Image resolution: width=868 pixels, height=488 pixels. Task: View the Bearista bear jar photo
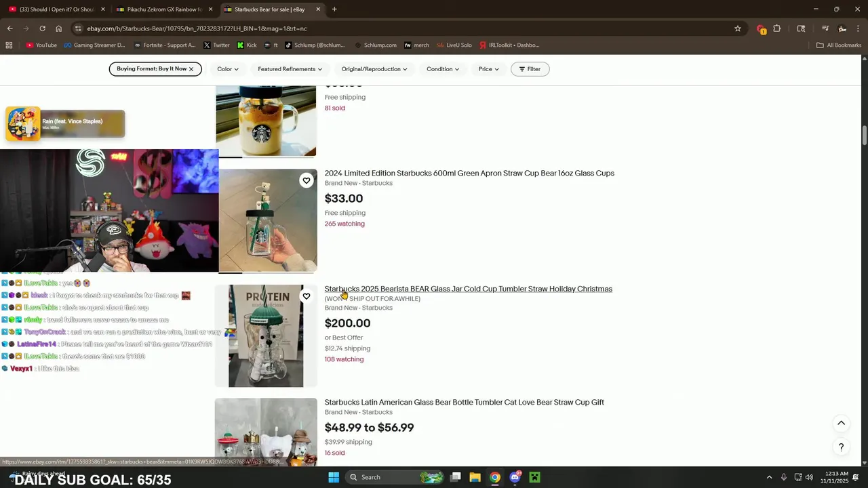click(267, 336)
